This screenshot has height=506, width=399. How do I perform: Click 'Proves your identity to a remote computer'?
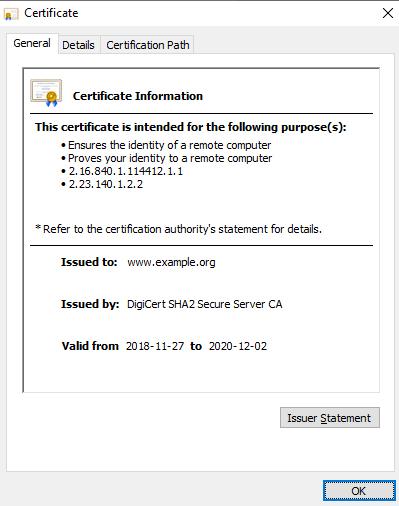[170, 158]
